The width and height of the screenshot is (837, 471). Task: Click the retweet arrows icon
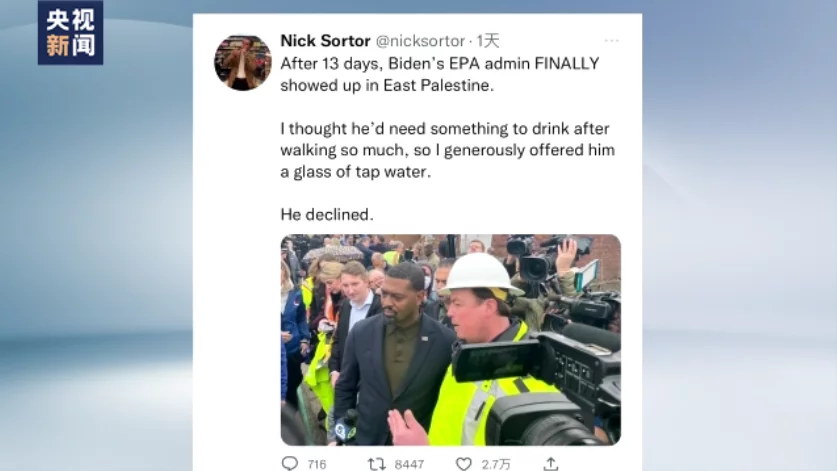[x=377, y=463]
